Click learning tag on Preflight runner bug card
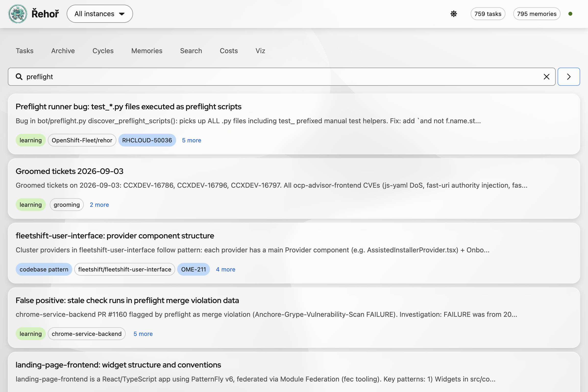588x392 pixels. click(30, 140)
